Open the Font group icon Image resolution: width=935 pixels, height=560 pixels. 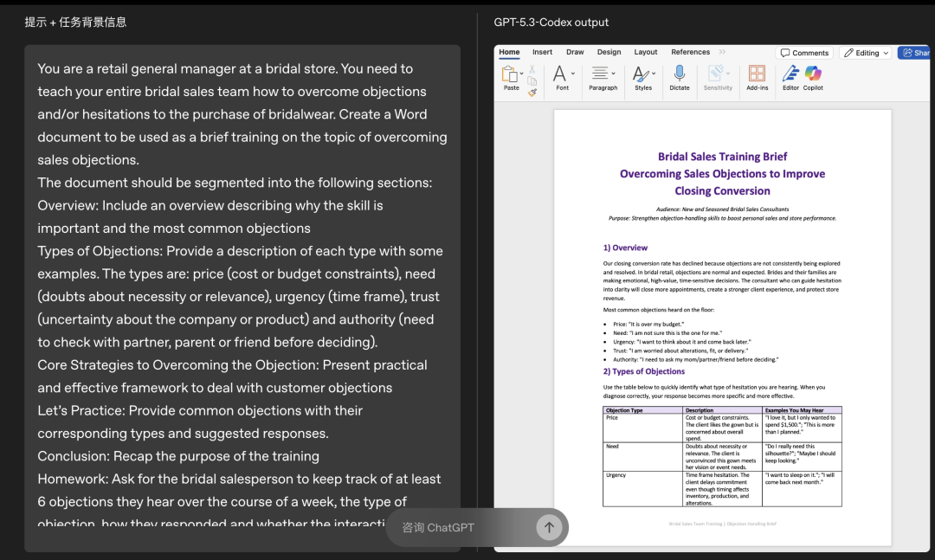point(559,74)
